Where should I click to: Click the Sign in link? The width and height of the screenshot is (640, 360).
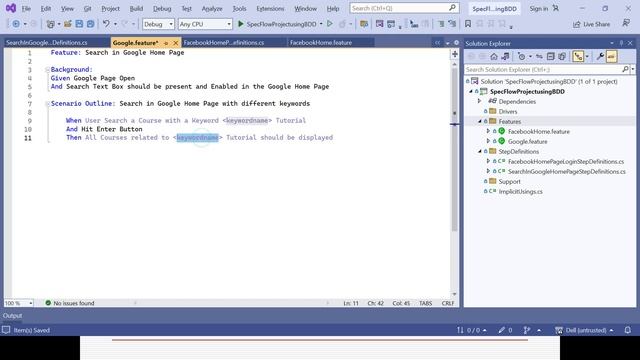point(539,8)
